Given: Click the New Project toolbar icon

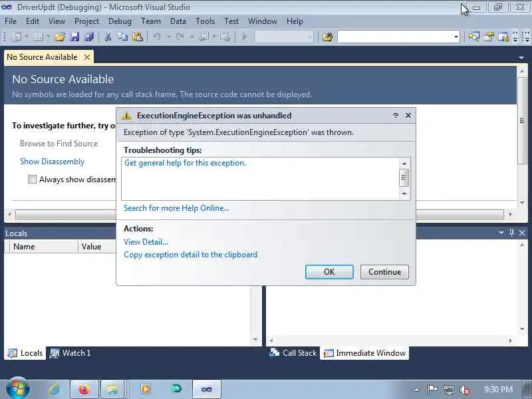Looking at the screenshot, I should point(16,37).
